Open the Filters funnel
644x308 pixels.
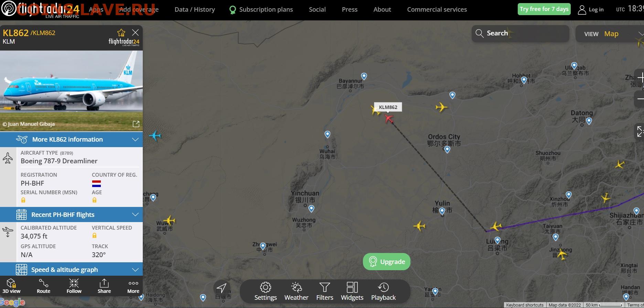point(325,291)
